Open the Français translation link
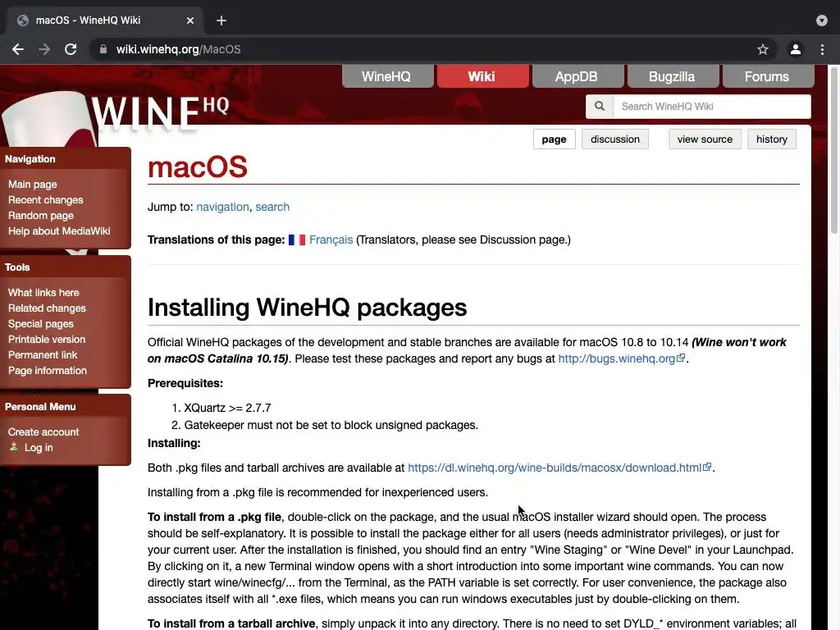This screenshot has width=840, height=630. tap(331, 240)
